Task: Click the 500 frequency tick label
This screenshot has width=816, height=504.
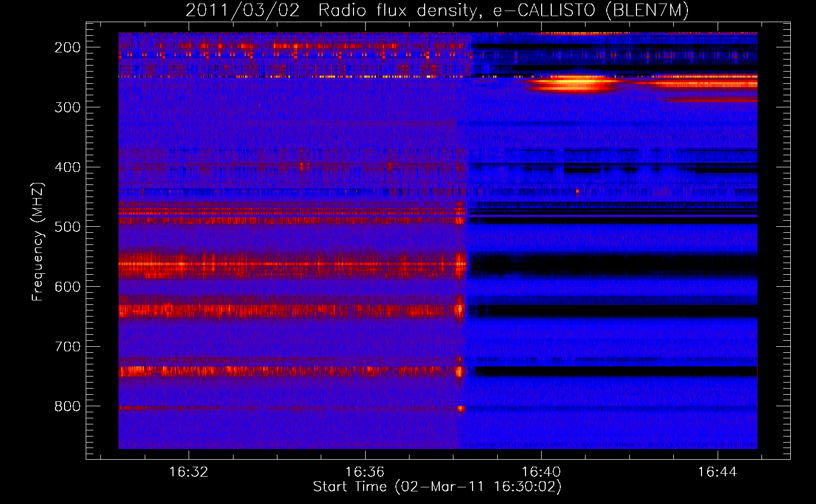Action: click(x=68, y=227)
